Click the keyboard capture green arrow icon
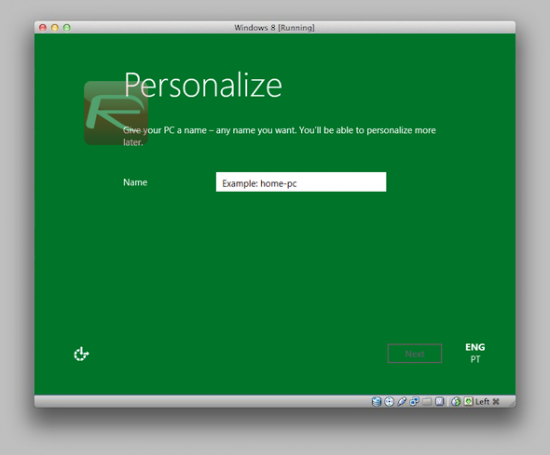This screenshot has width=550, height=455. 469,401
